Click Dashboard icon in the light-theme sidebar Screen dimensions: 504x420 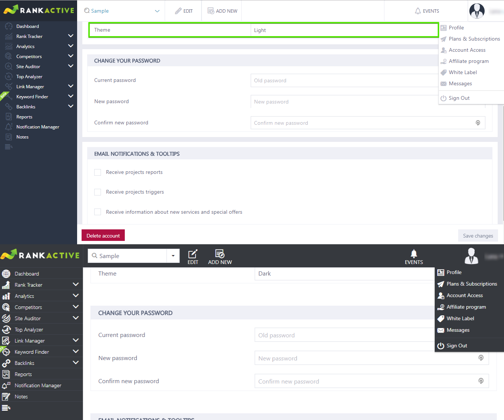(9, 26)
